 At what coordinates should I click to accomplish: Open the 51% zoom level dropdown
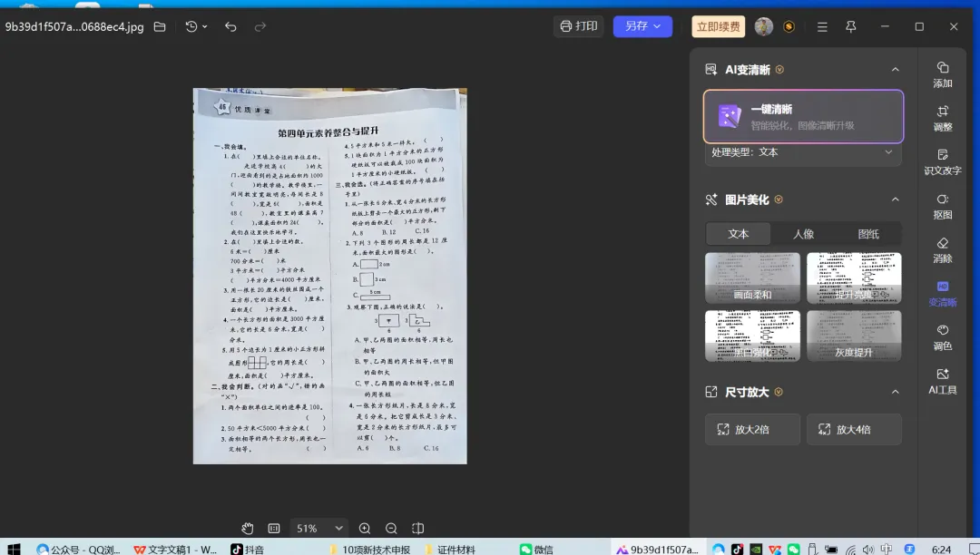tap(318, 528)
